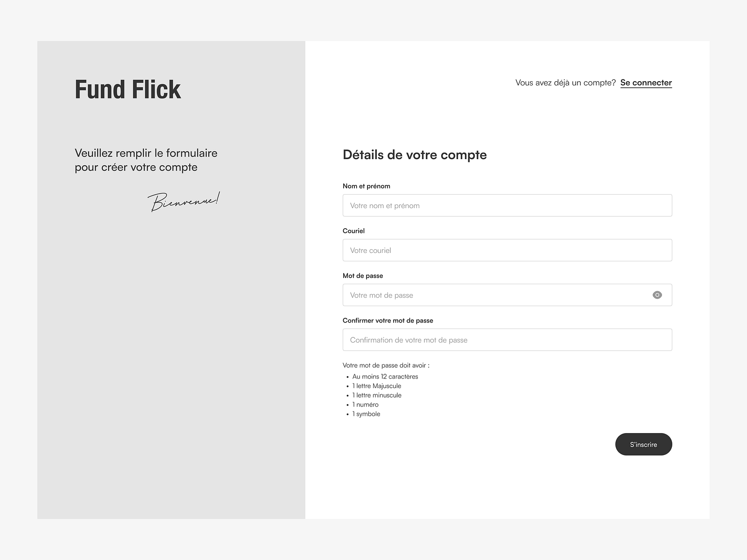Click the Détails de votre compte heading

click(x=415, y=154)
